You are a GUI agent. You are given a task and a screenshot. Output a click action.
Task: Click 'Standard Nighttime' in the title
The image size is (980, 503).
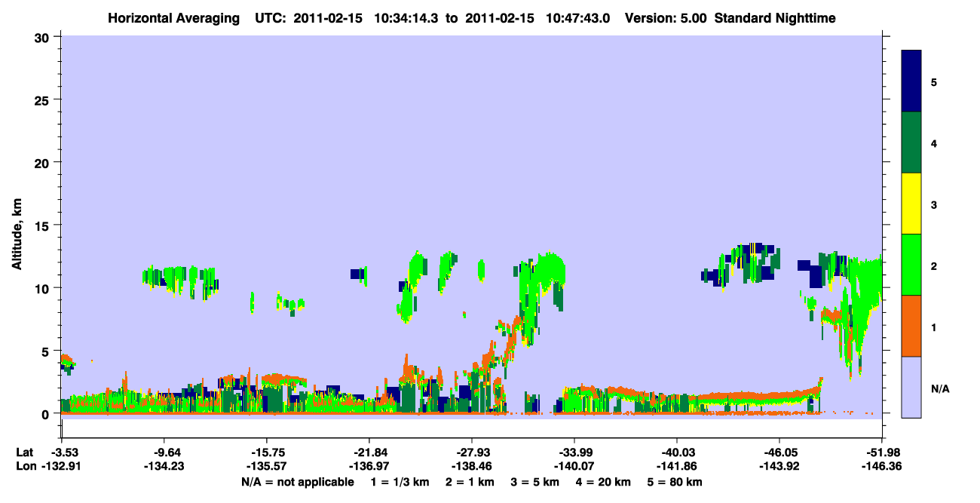coord(775,18)
